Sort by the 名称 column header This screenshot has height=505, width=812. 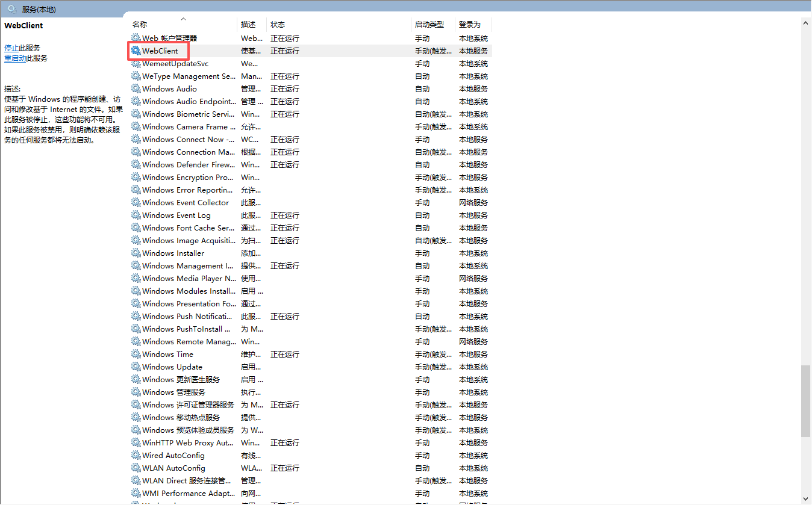point(140,25)
